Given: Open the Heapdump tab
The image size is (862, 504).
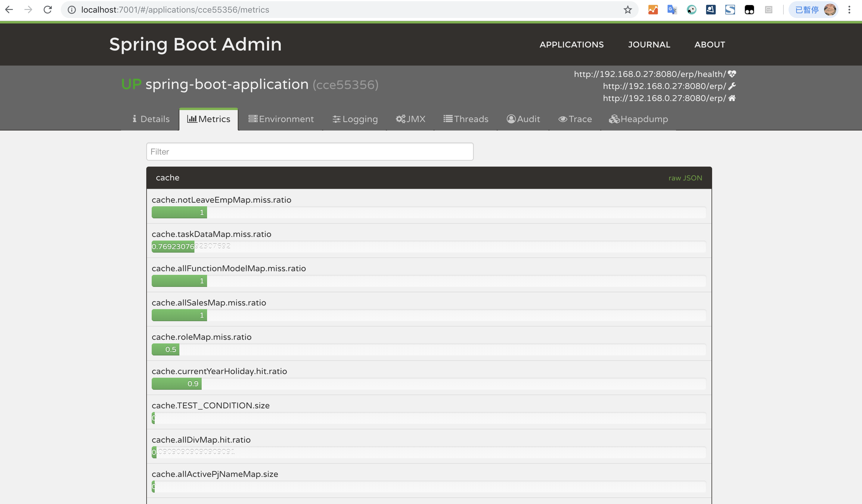Looking at the screenshot, I should click(638, 119).
